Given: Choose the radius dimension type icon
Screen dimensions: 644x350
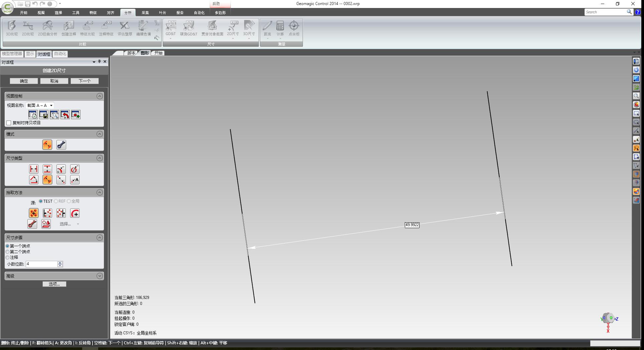Looking at the screenshot, I should (61, 169).
